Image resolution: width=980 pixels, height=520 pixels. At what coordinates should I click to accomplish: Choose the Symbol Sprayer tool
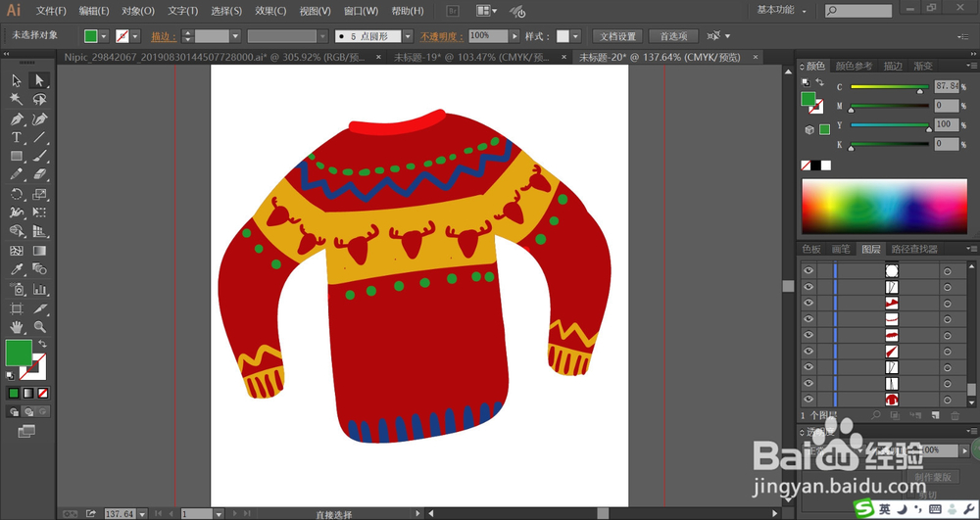(x=17, y=289)
